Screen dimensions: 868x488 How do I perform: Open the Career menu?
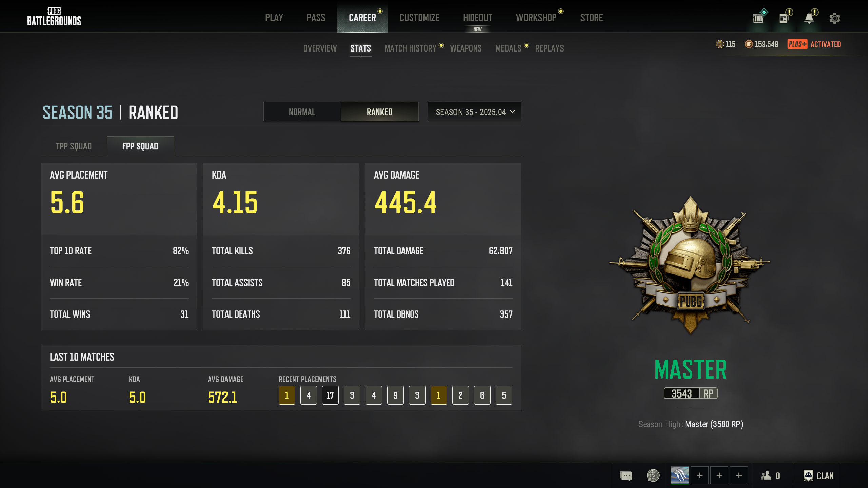(362, 18)
